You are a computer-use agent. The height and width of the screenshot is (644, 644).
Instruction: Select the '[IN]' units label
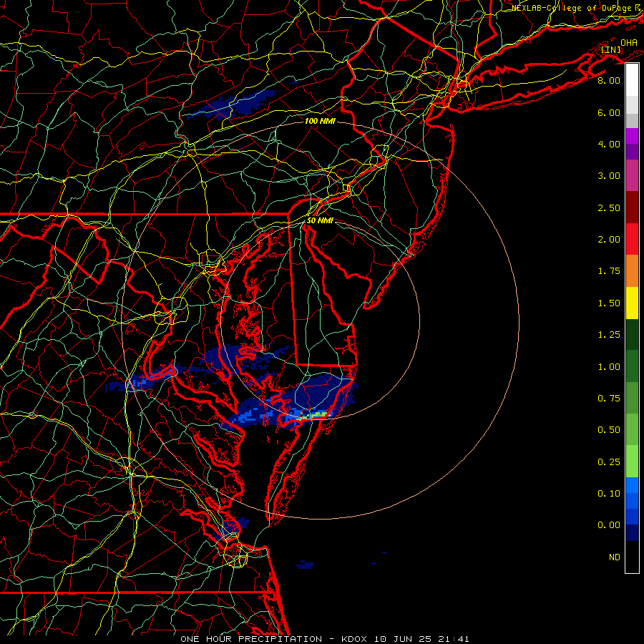click(611, 50)
